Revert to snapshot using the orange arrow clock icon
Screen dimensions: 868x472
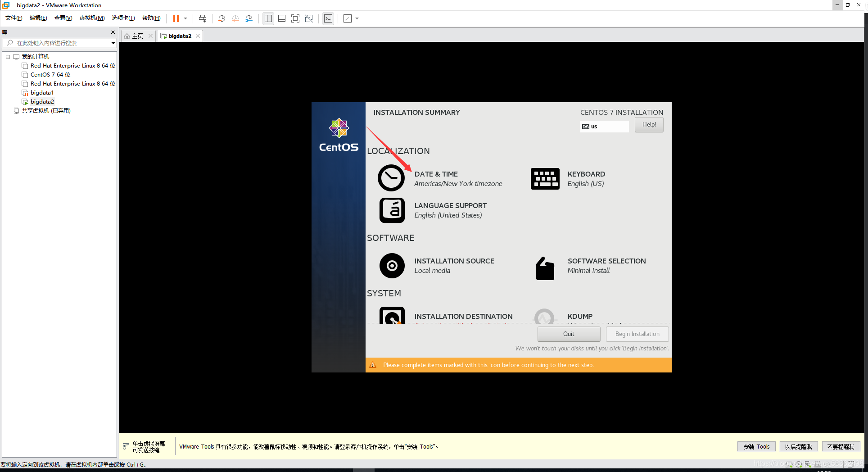pos(235,18)
